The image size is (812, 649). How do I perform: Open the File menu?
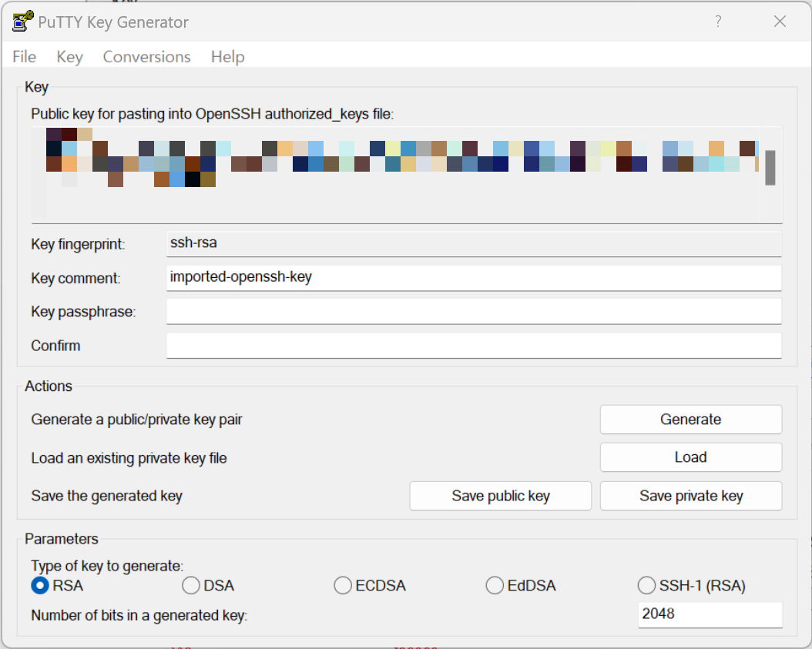tap(25, 56)
